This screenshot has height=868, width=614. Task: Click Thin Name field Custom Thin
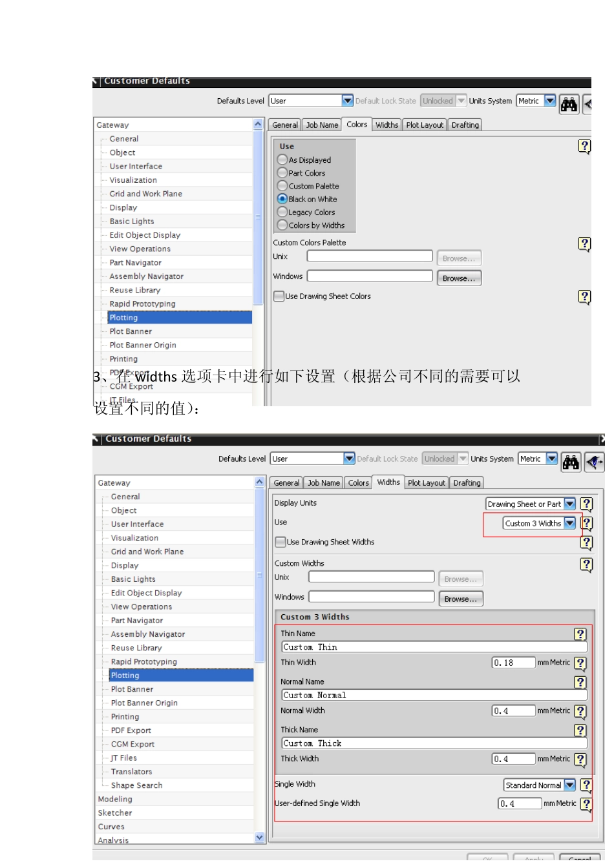tap(434, 647)
